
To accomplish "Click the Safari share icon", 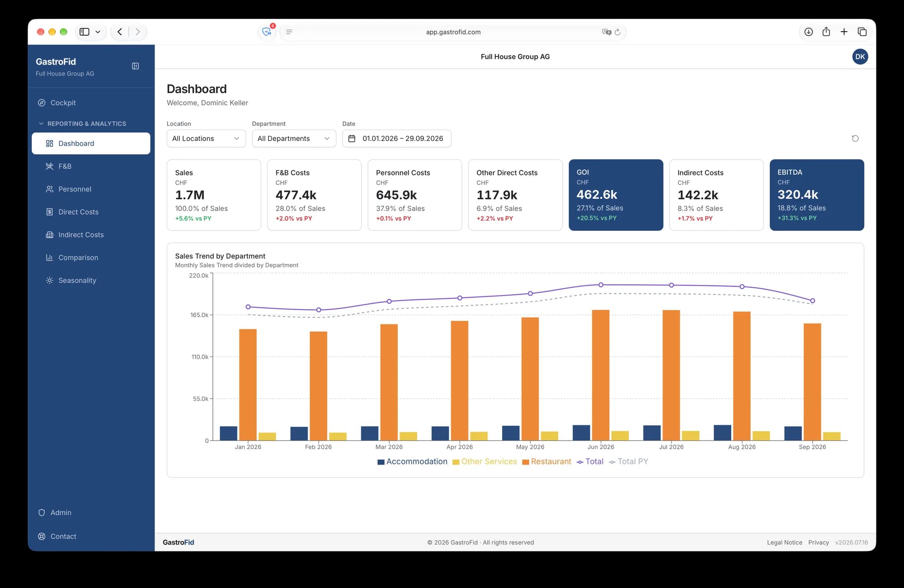I will click(x=826, y=32).
